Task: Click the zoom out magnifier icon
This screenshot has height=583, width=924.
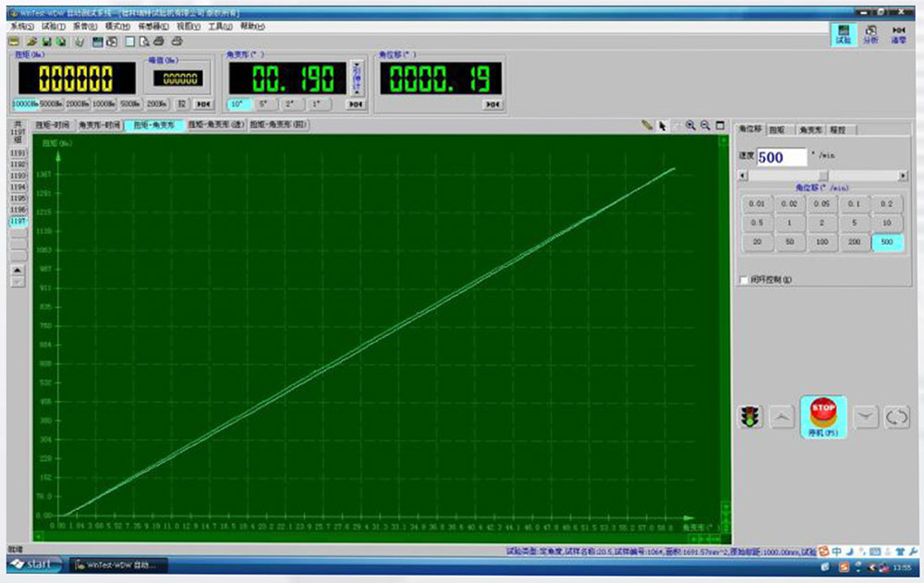Action: point(705,126)
